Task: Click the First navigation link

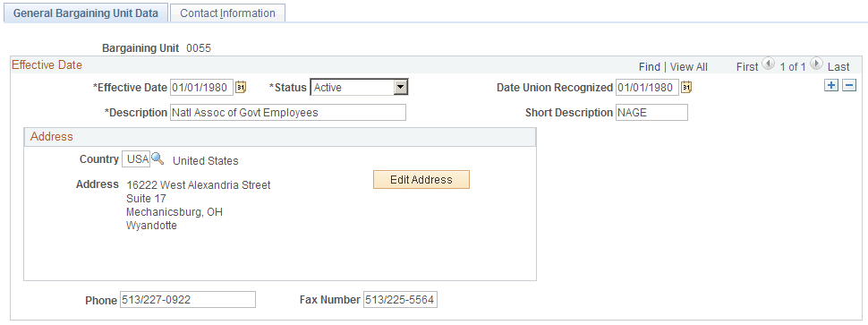Action: [747, 67]
